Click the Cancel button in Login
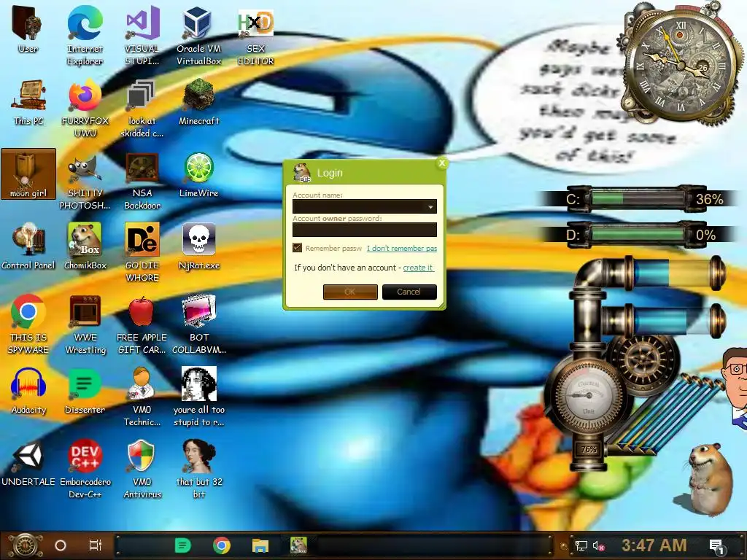The image size is (747, 560). pos(409,292)
